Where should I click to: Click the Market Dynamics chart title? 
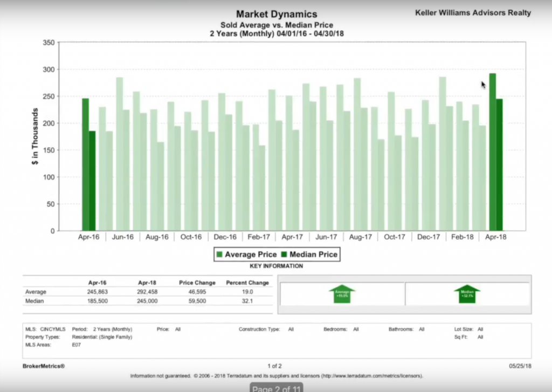pyautogui.click(x=277, y=15)
